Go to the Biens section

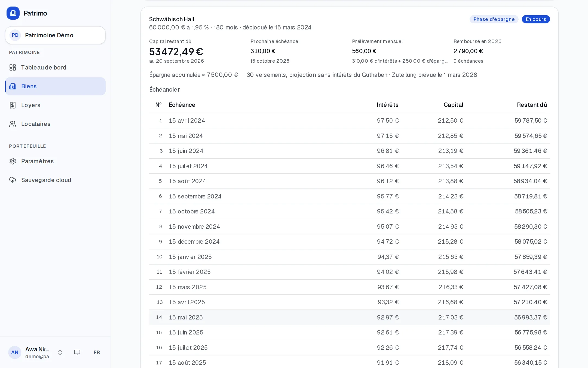(55, 86)
